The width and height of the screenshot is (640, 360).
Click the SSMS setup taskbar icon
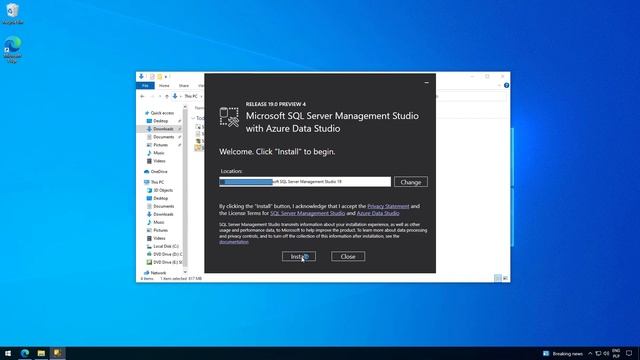(58, 353)
